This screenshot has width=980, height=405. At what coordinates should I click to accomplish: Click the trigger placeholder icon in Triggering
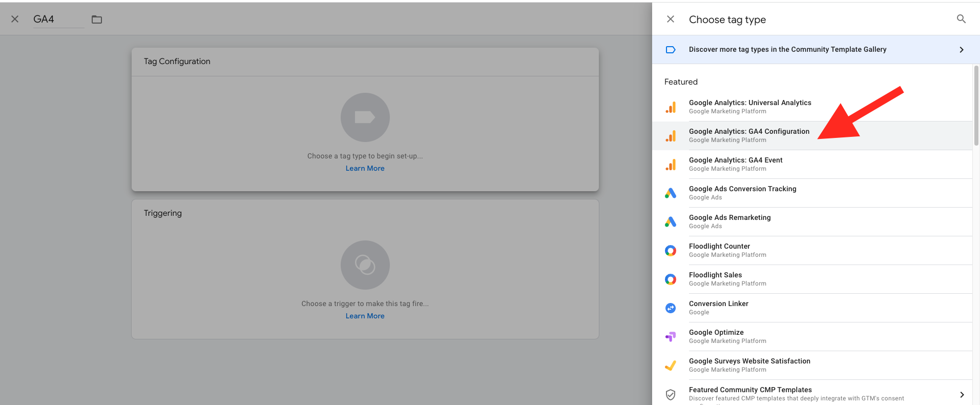(x=365, y=265)
